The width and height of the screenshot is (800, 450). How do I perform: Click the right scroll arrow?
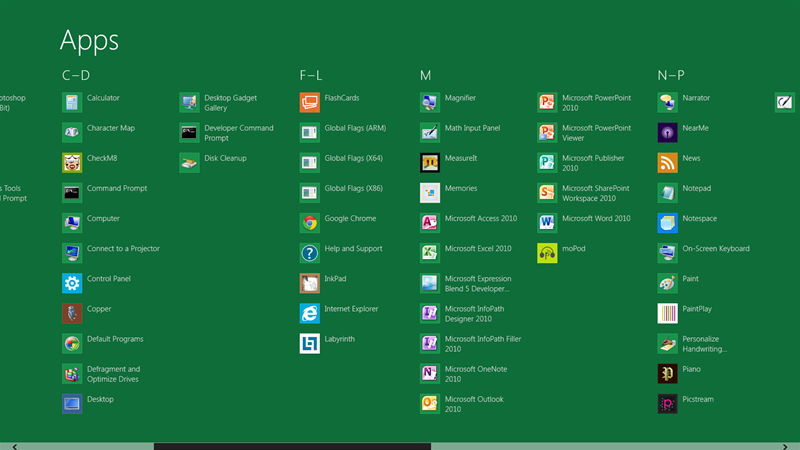[785, 446]
